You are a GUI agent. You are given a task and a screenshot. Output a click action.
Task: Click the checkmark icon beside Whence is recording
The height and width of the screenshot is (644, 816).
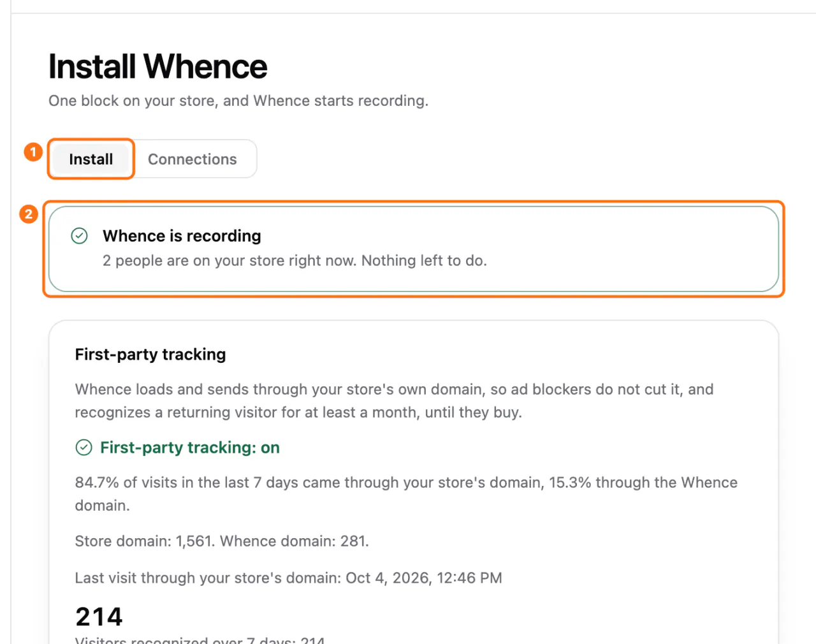[79, 236]
